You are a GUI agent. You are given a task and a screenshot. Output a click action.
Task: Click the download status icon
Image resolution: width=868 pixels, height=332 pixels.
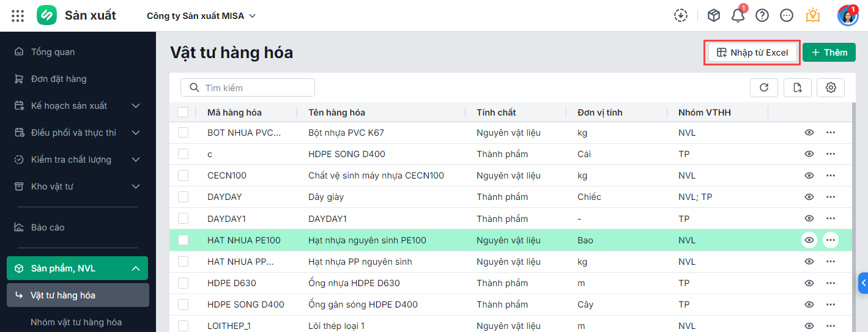681,16
